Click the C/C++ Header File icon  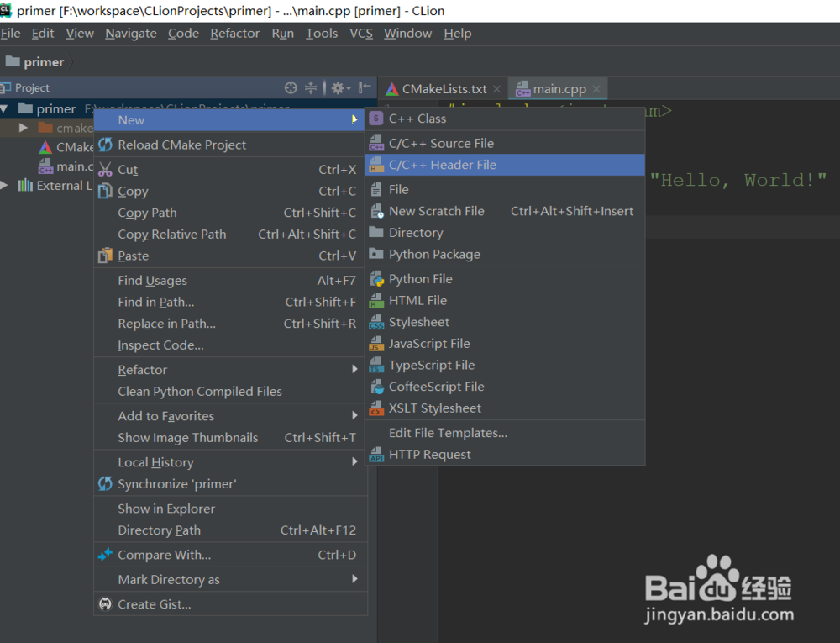pyautogui.click(x=376, y=165)
